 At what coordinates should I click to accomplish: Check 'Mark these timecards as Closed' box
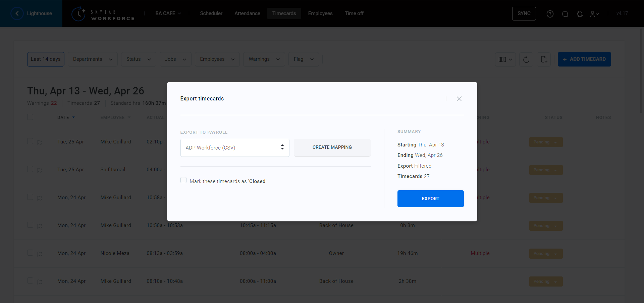(183, 180)
